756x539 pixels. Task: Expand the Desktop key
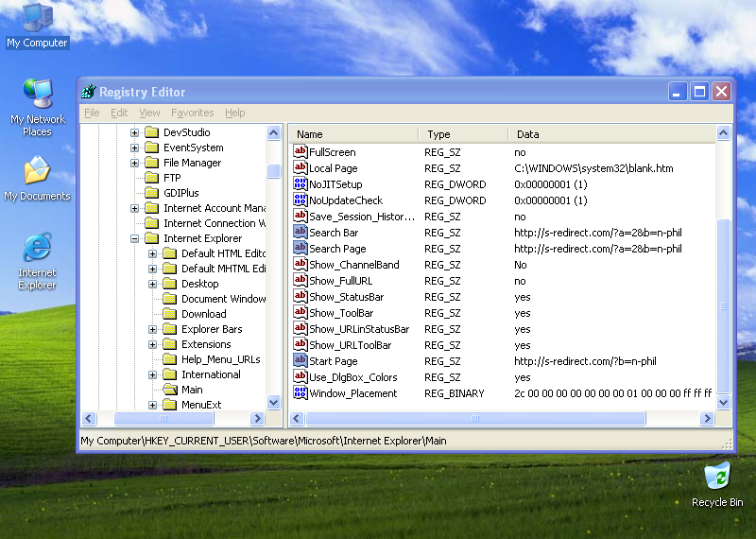pos(152,284)
